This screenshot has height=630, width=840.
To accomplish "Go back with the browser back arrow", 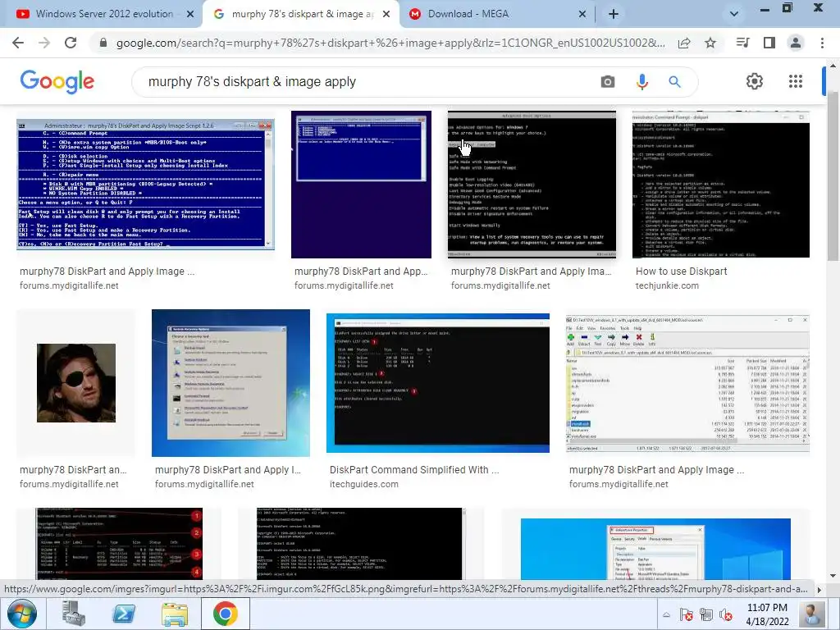I will click(18, 43).
